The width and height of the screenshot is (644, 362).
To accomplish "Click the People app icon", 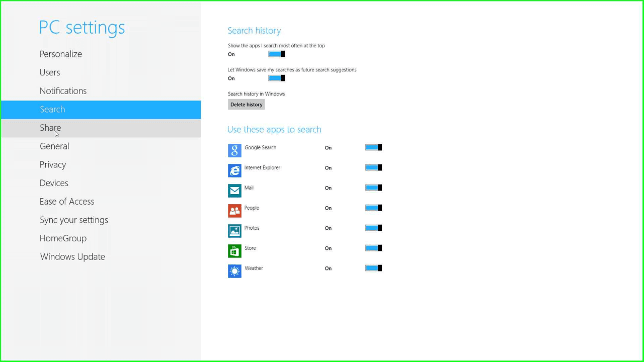I will (234, 211).
